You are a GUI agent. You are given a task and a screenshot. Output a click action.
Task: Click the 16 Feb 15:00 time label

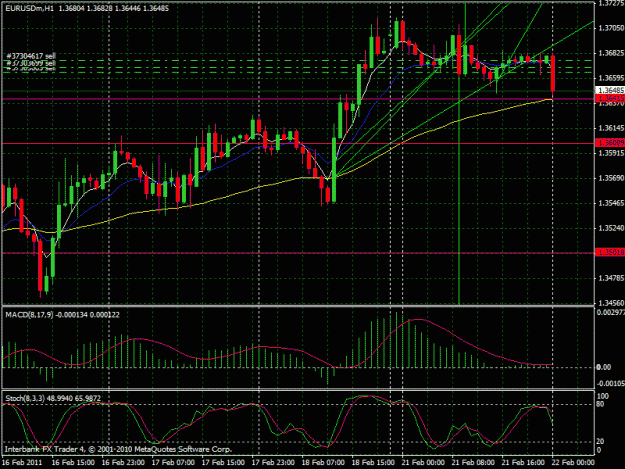[x=73, y=463]
